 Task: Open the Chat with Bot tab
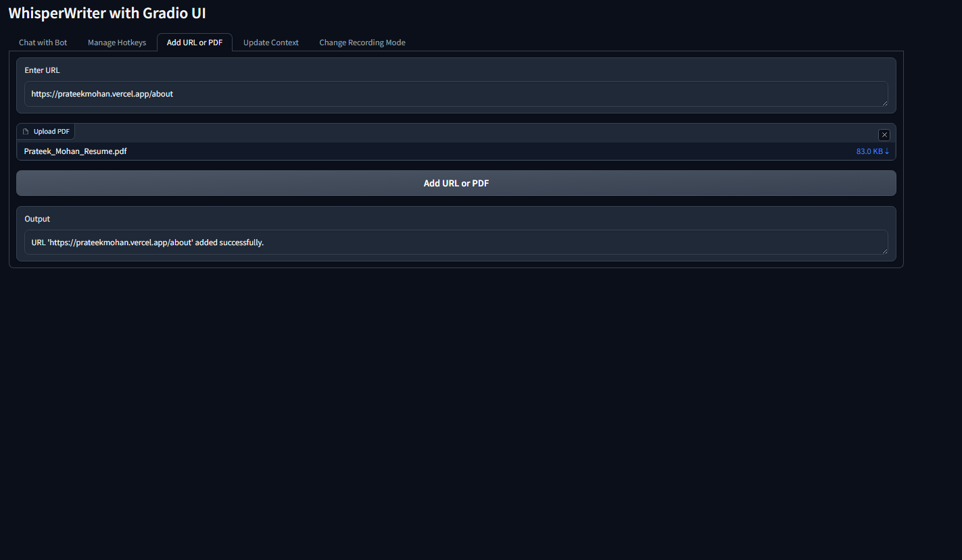pyautogui.click(x=43, y=43)
